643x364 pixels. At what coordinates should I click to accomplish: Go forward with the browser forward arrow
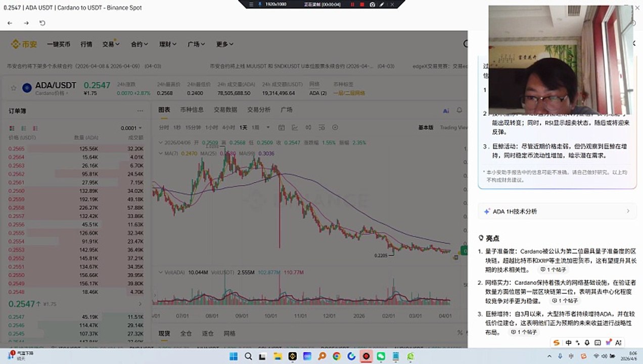(26, 23)
